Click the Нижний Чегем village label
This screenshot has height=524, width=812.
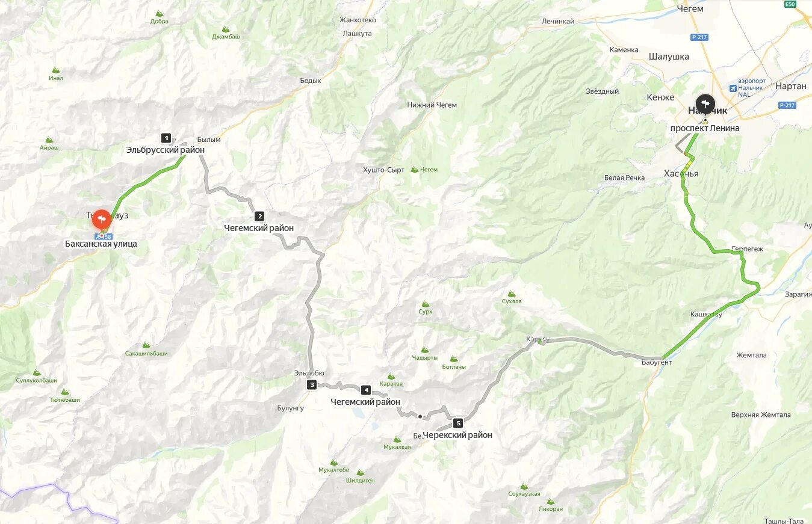tap(432, 105)
